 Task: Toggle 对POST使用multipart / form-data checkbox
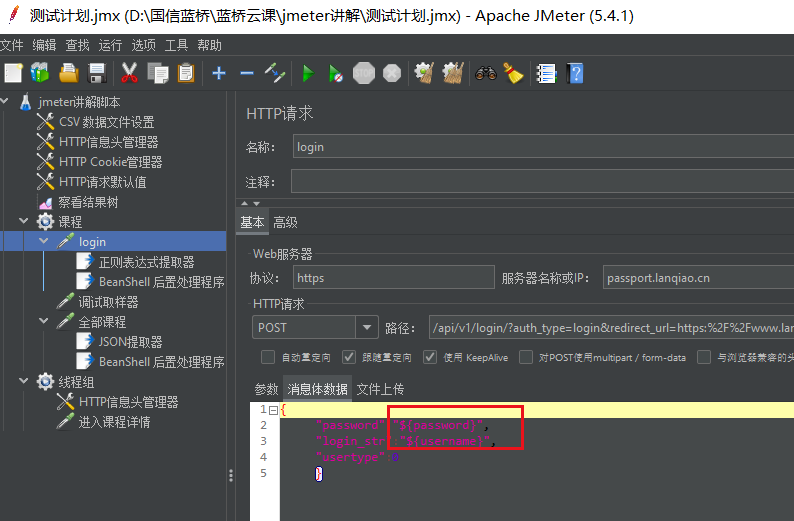(526, 357)
